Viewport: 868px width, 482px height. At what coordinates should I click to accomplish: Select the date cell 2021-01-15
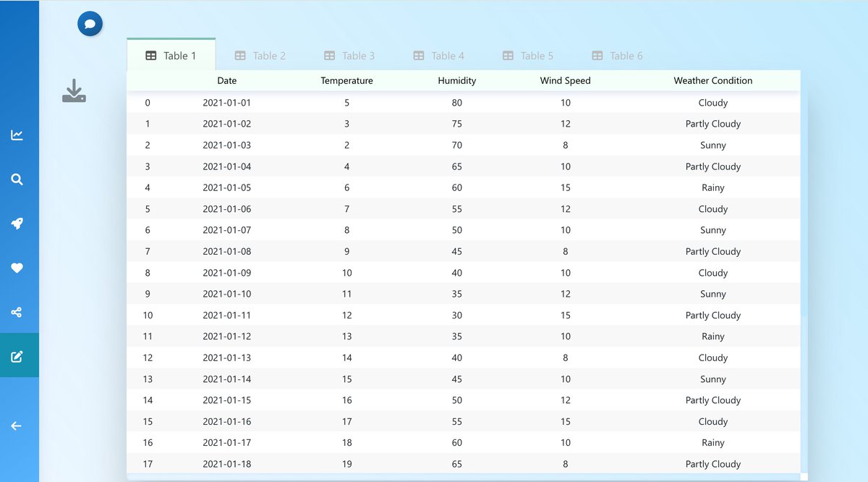227,400
